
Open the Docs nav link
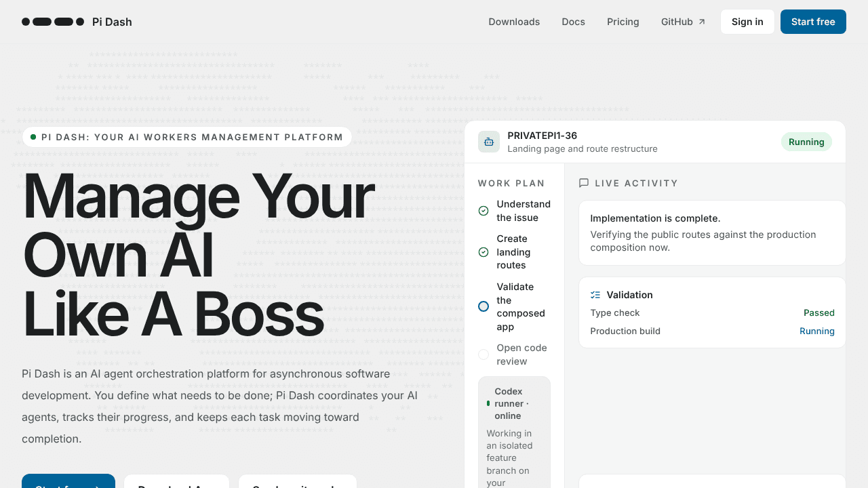[573, 22]
